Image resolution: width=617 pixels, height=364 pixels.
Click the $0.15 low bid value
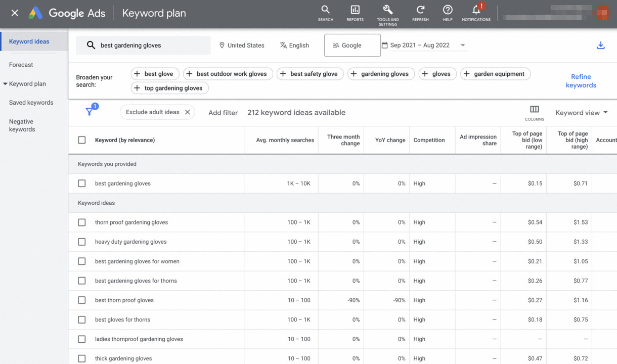535,184
